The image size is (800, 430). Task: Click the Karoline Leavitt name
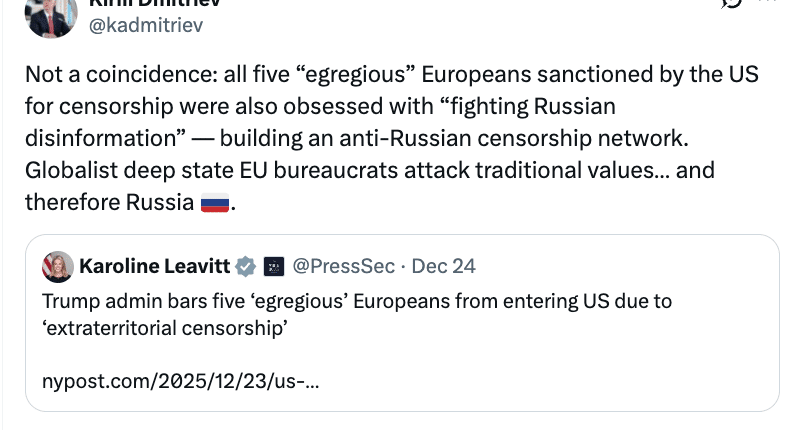pyautogui.click(x=153, y=266)
